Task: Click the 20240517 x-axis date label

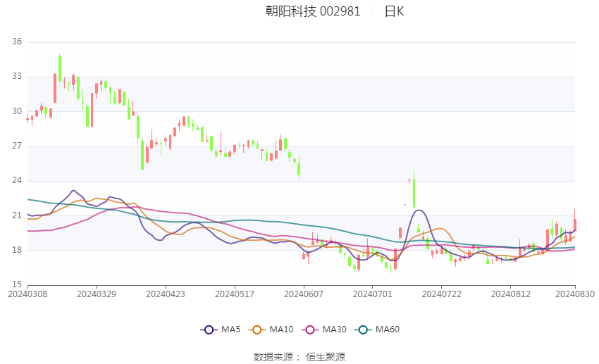Action: click(235, 294)
